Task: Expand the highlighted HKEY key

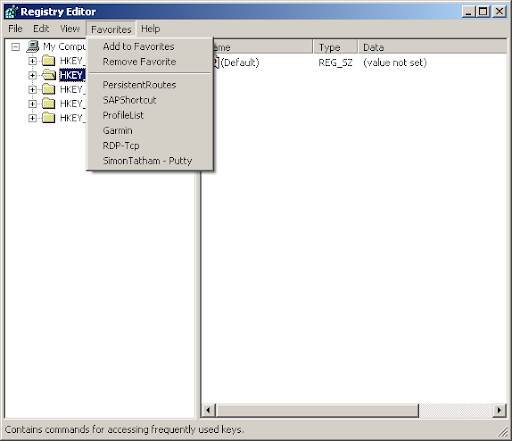Action: click(x=32, y=75)
